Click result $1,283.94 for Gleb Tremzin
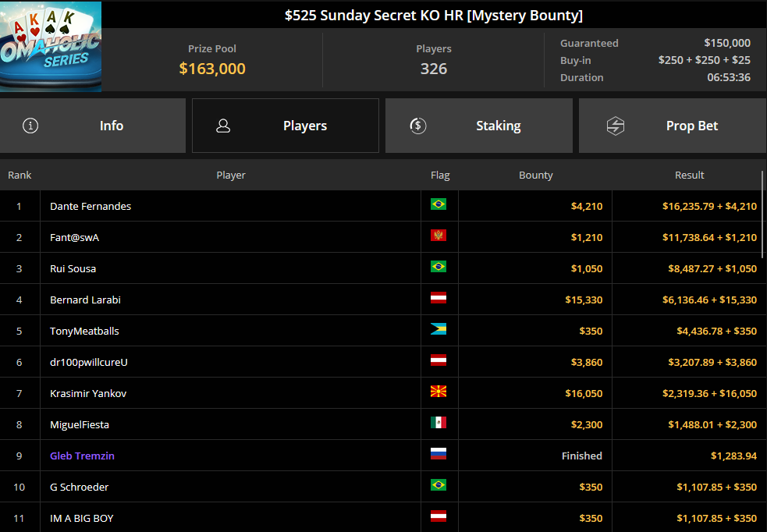The image size is (767, 532). coord(733,456)
